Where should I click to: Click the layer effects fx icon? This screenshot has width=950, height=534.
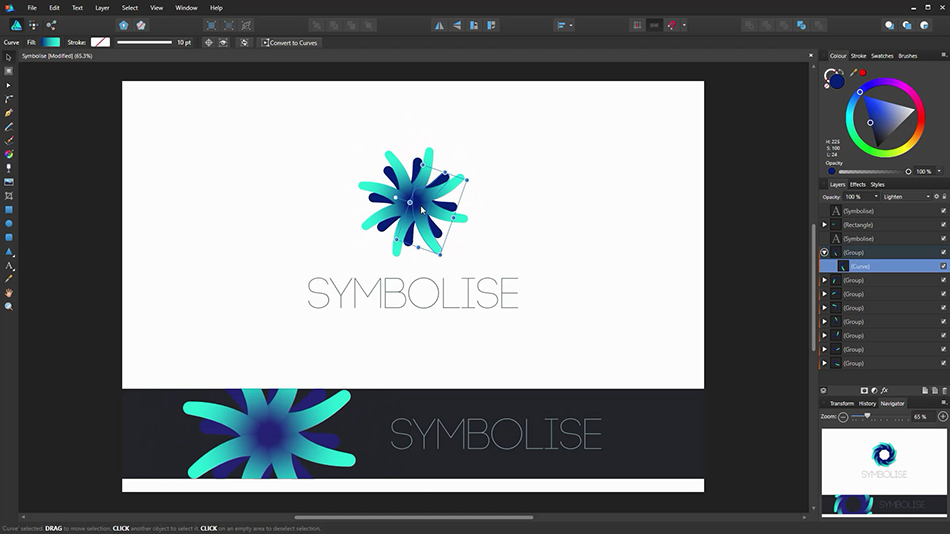pos(885,390)
